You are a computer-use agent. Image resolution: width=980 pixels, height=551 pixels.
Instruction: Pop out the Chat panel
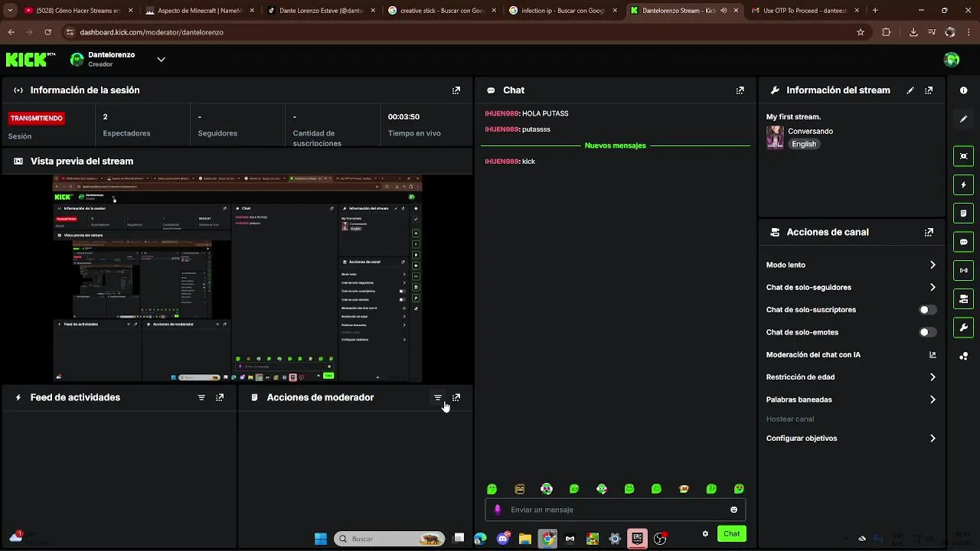[740, 90]
